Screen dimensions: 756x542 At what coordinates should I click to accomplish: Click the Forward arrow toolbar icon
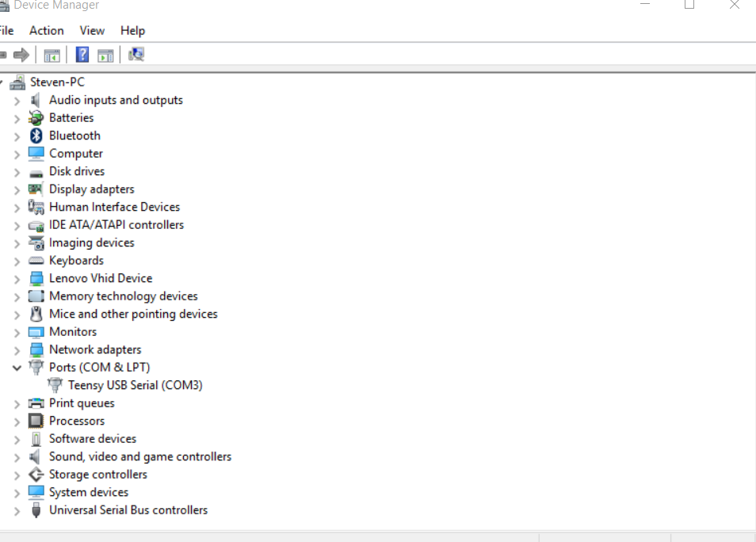click(21, 55)
